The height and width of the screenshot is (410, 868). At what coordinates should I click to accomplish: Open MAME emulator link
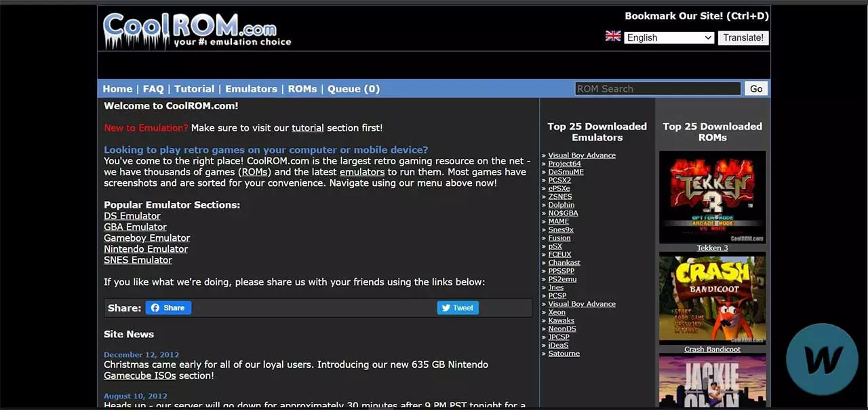click(558, 221)
